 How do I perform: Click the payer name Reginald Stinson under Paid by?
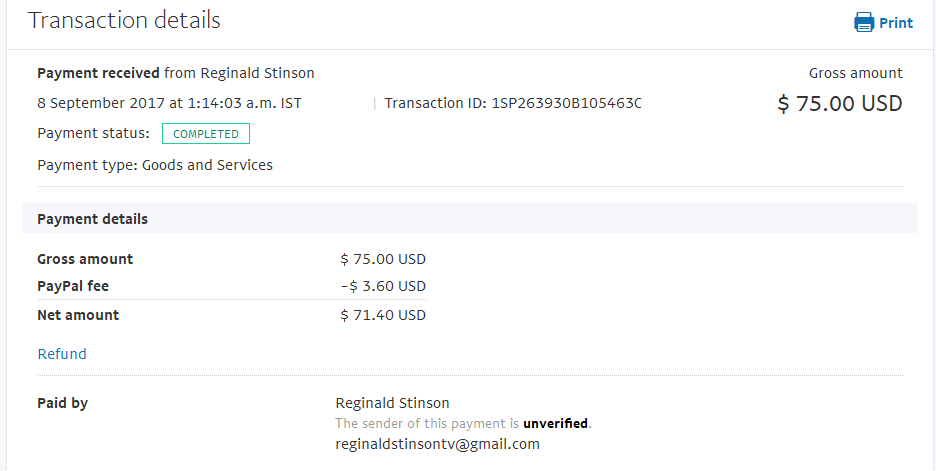pyautogui.click(x=392, y=403)
